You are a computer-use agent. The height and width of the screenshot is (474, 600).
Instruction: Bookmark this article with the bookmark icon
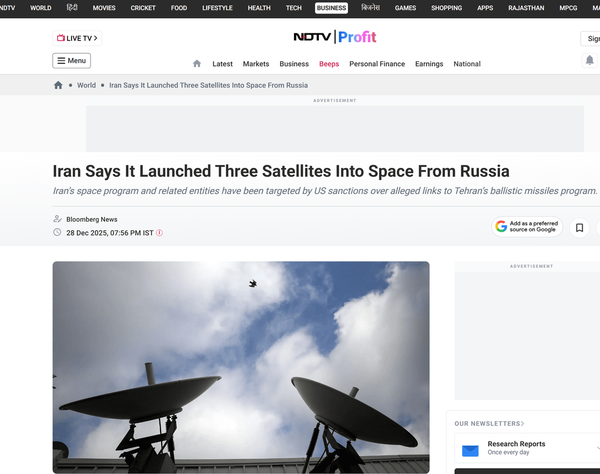(x=579, y=228)
